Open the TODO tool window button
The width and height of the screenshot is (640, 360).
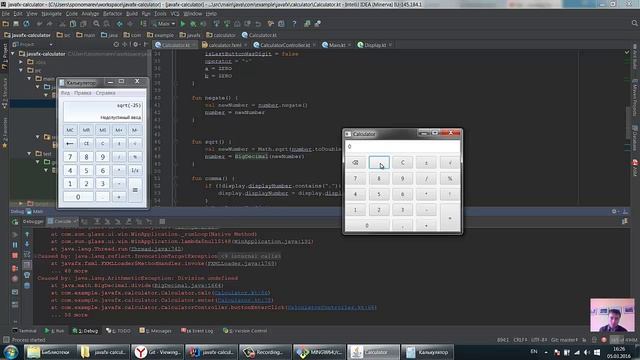click(118, 331)
